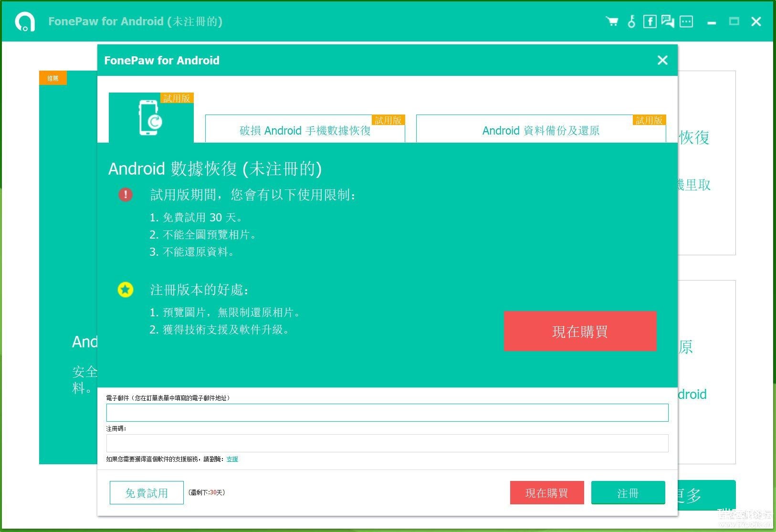Click the email address input field
Viewport: 776px width, 532px height.
[x=387, y=413]
